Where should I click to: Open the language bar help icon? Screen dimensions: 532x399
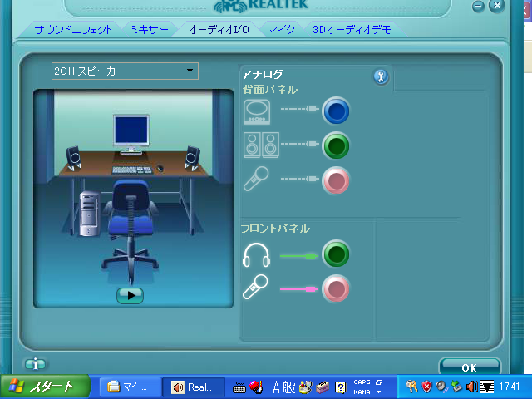click(340, 387)
